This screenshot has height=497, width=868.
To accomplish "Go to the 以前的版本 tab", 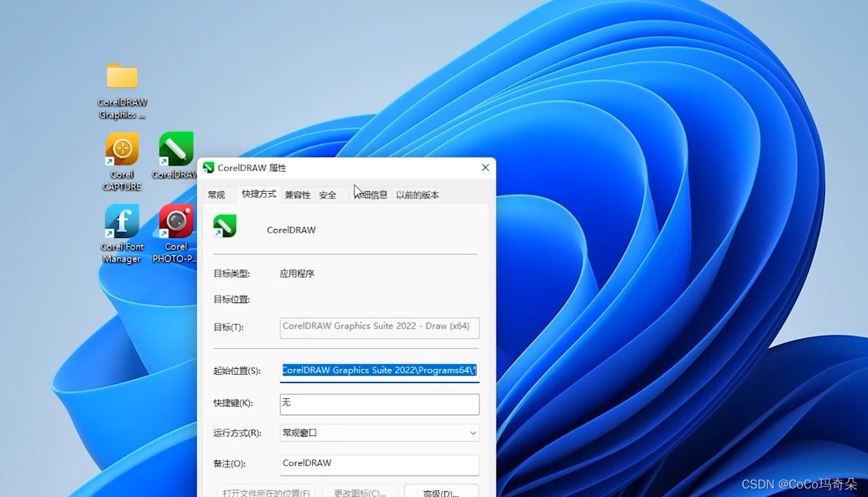I will pos(417,195).
